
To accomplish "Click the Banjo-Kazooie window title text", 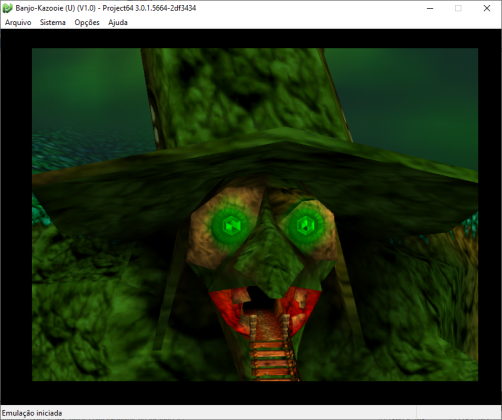I will [106, 8].
